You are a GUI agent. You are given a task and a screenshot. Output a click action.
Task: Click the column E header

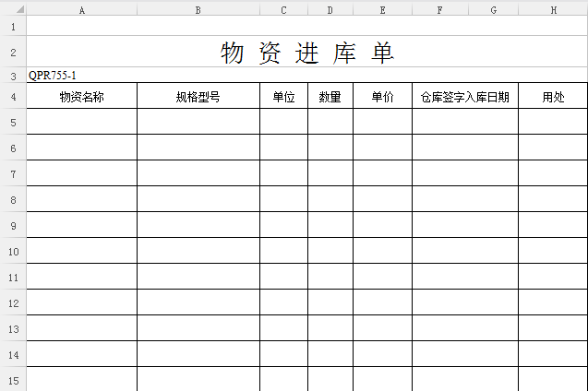point(382,10)
